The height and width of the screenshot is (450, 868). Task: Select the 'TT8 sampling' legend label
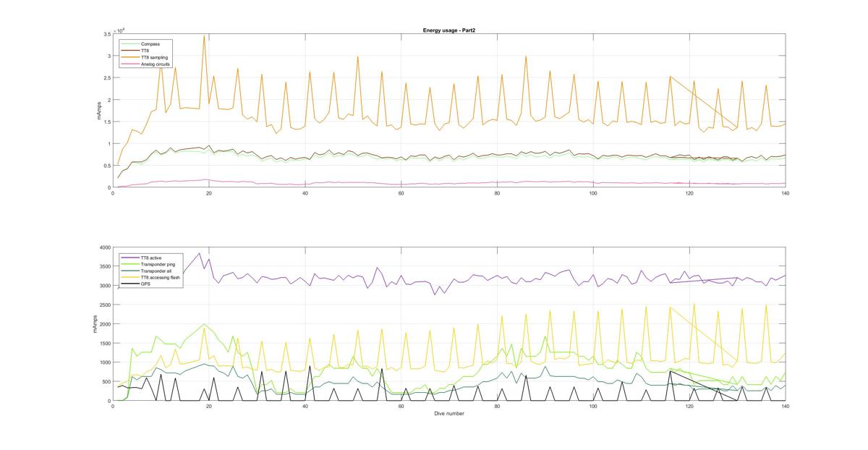[154, 56]
